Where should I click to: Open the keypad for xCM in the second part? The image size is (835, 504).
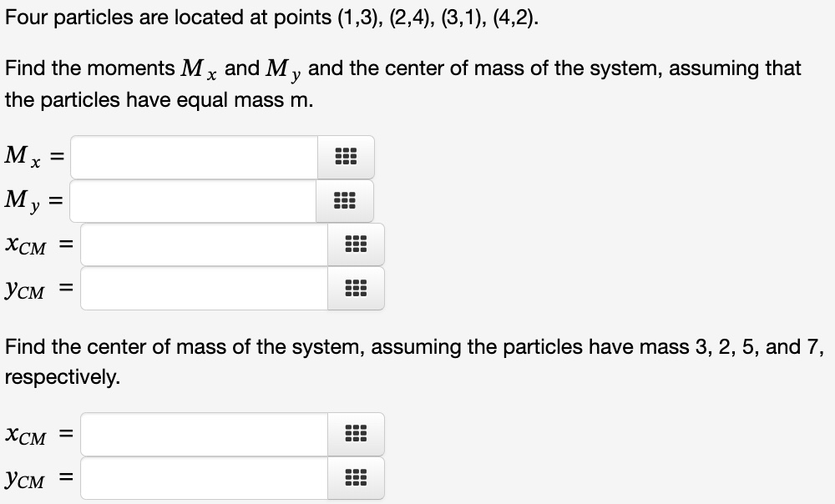[356, 434]
